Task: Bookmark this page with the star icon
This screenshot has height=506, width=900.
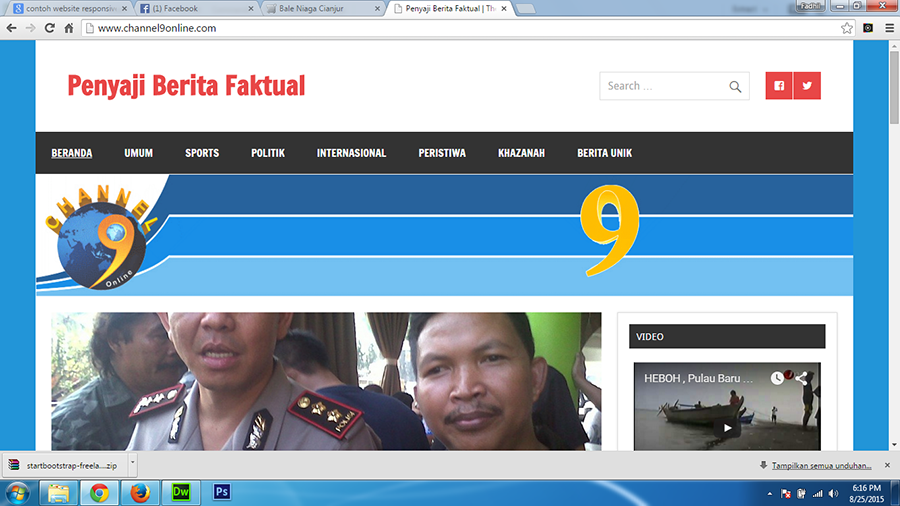Action: [x=847, y=28]
